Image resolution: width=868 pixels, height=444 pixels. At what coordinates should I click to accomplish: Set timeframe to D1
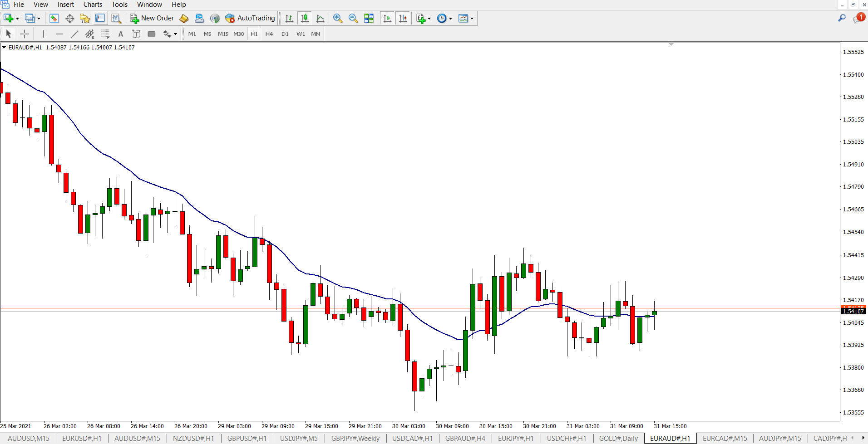tap(285, 34)
